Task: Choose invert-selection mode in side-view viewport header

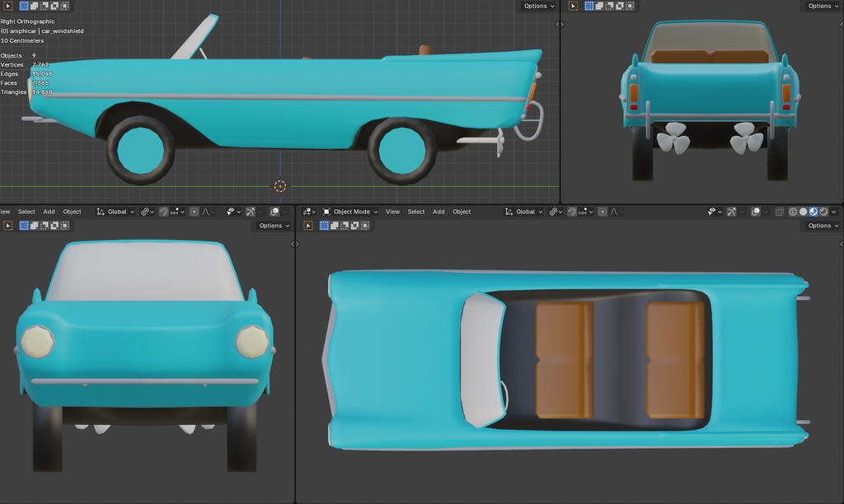Action: 54,6
